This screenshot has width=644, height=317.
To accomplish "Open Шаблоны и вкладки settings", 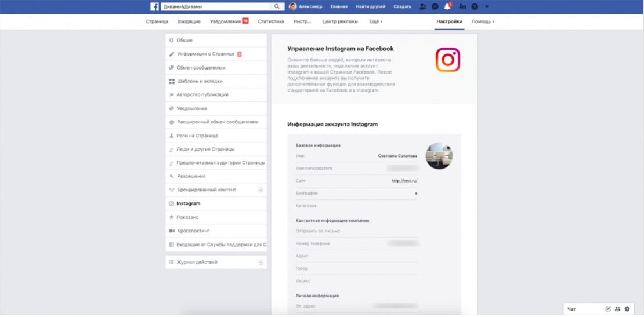I will [x=216, y=81].
